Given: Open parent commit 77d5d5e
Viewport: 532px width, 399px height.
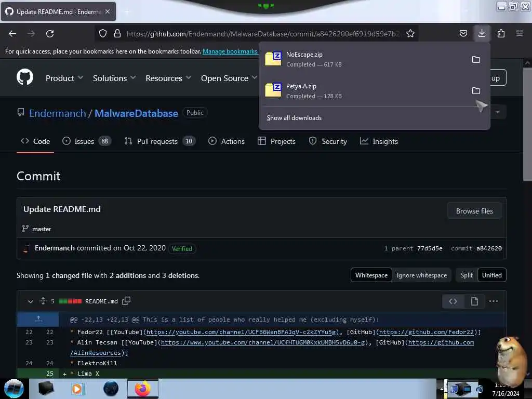Looking at the screenshot, I should click(430, 248).
